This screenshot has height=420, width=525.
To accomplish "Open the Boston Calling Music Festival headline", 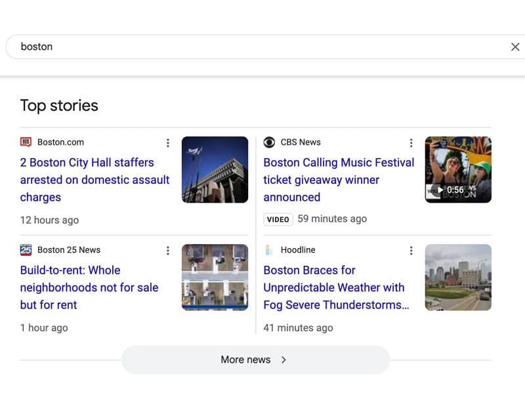I will coord(339,180).
